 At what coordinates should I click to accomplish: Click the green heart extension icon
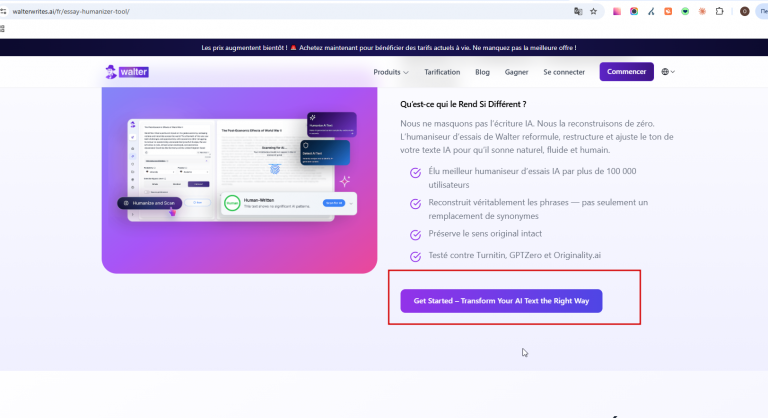pos(685,11)
